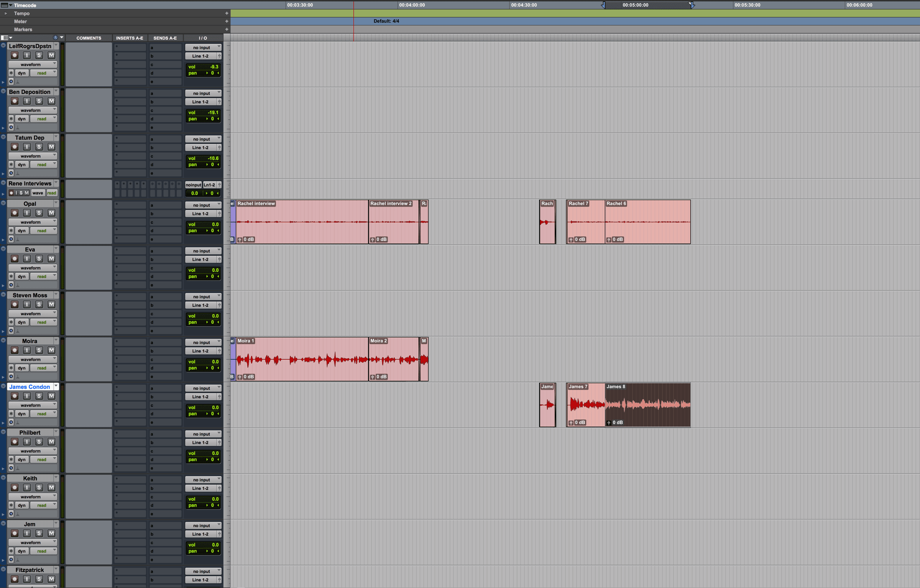Open the Timecode ruler dropdown
The height and width of the screenshot is (588, 920).
(11, 5)
